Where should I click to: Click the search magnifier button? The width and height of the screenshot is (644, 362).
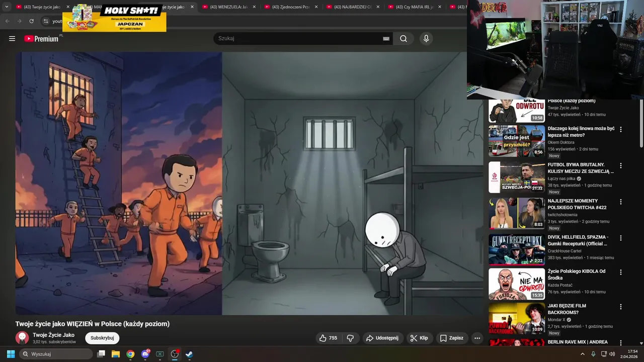(x=404, y=39)
